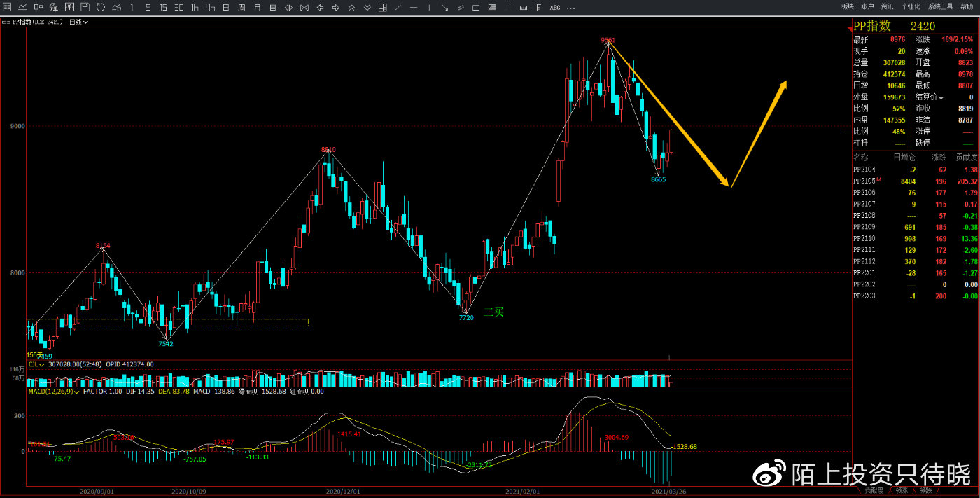Click the save disk icon
The image size is (980, 498).
pos(85,7)
